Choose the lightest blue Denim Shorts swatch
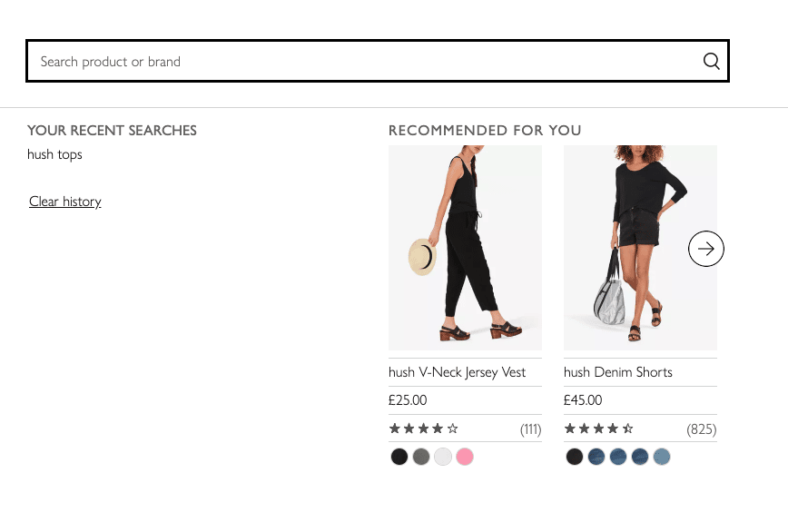 [662, 457]
